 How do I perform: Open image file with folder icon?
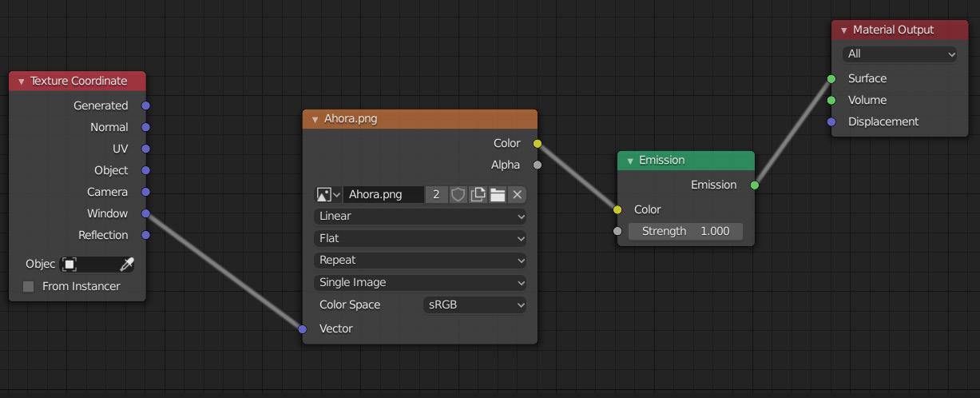pyautogui.click(x=498, y=194)
